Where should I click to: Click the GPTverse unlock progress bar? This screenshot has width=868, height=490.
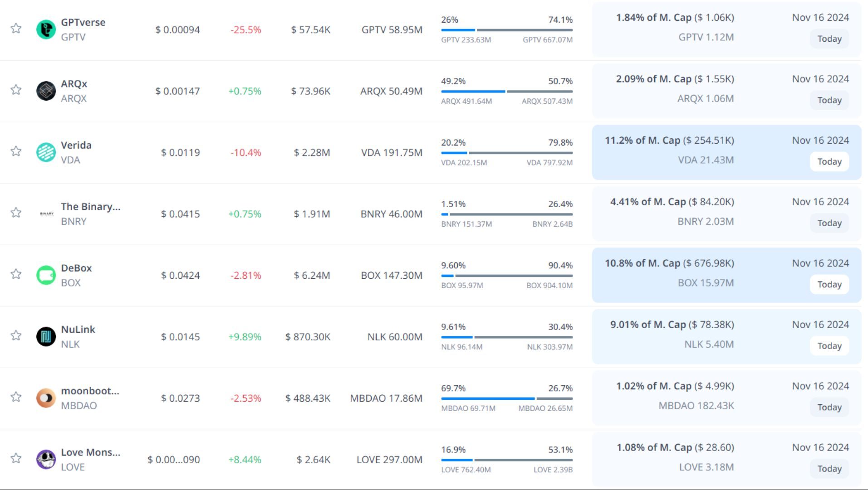(506, 30)
